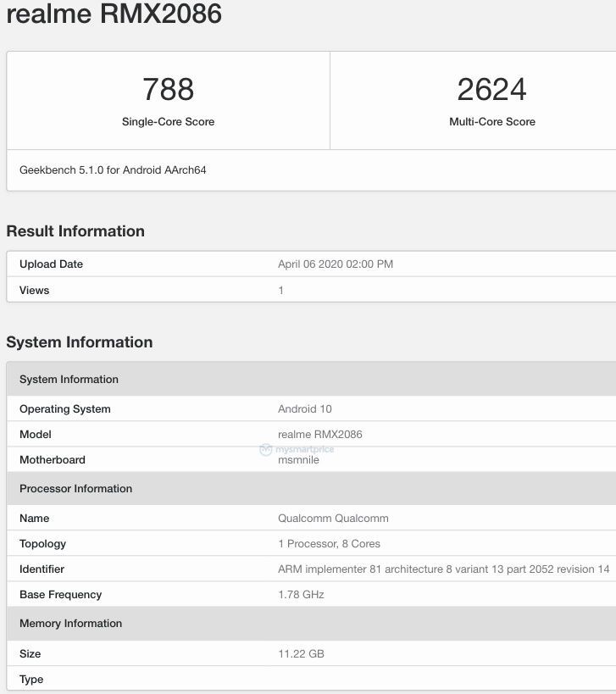Select the Qualcomm Qualcomm value
Viewport: 616px width, 694px height.
(333, 519)
